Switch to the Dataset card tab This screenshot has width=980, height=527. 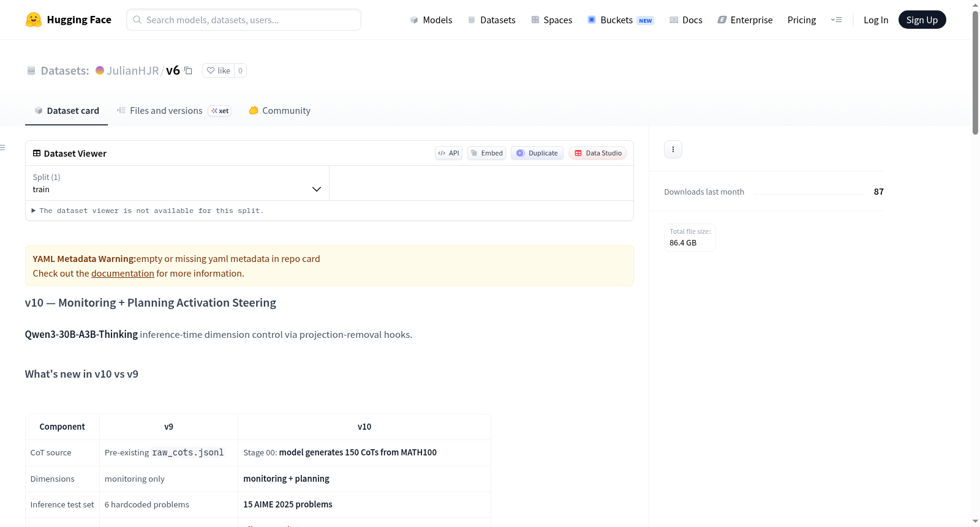tap(66, 111)
